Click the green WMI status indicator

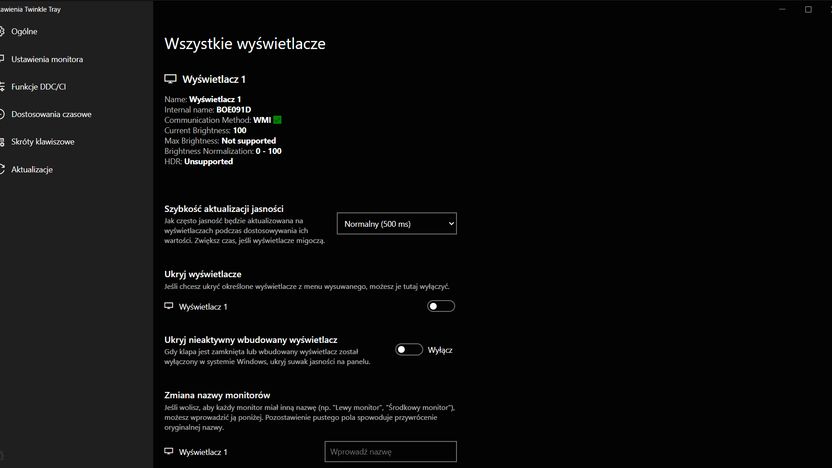(277, 120)
